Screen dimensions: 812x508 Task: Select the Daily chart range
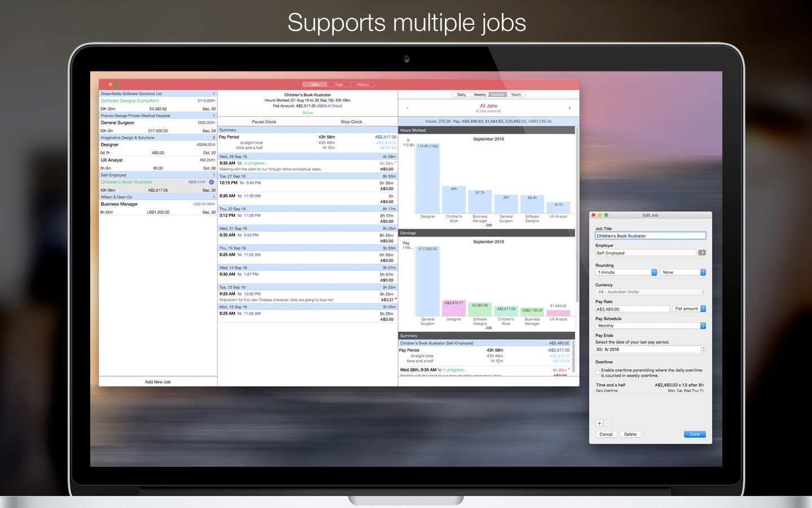pyautogui.click(x=461, y=95)
